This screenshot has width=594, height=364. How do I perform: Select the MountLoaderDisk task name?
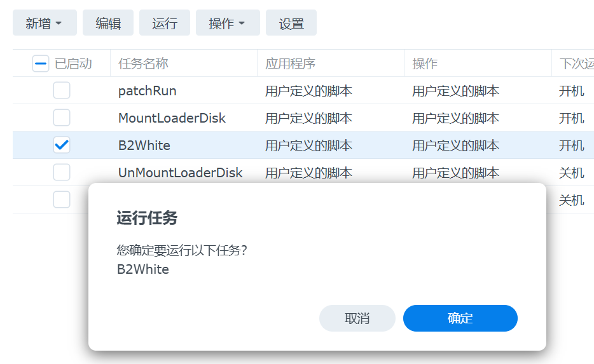tap(172, 118)
